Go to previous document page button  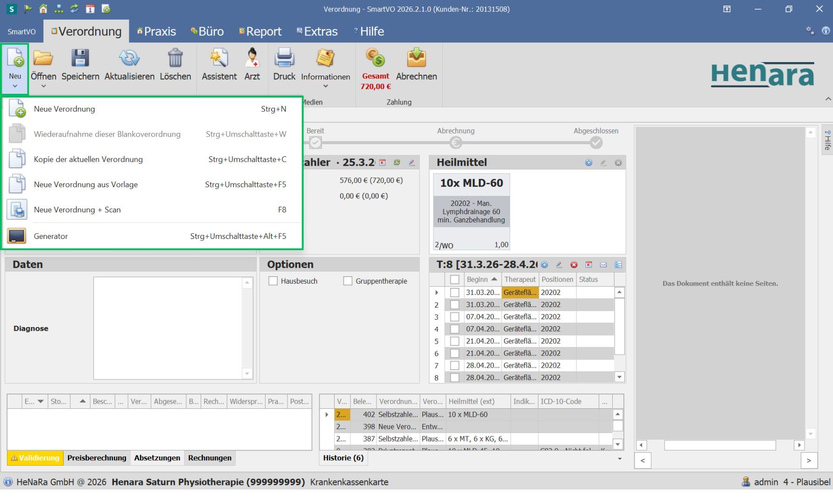(x=643, y=461)
